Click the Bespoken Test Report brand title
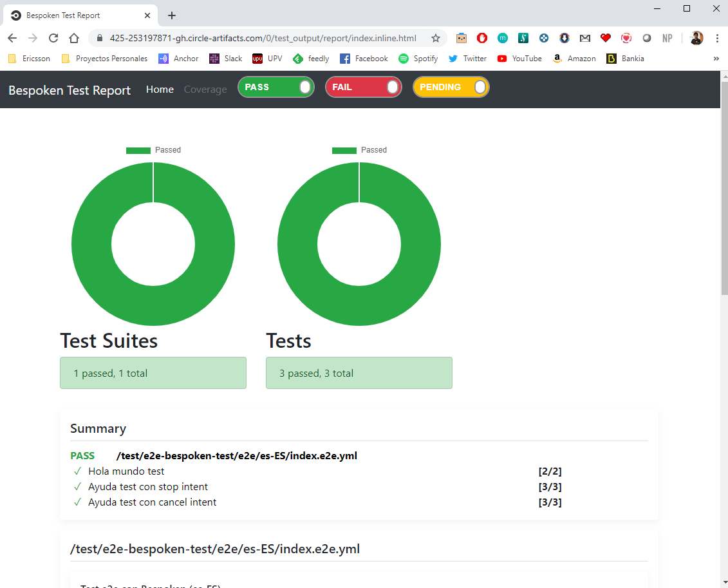 point(70,90)
